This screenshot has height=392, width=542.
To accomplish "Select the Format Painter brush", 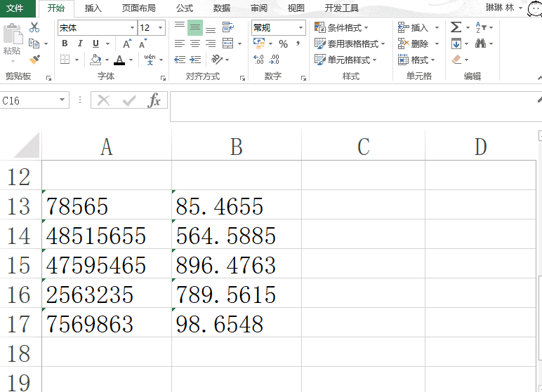I will [x=34, y=60].
